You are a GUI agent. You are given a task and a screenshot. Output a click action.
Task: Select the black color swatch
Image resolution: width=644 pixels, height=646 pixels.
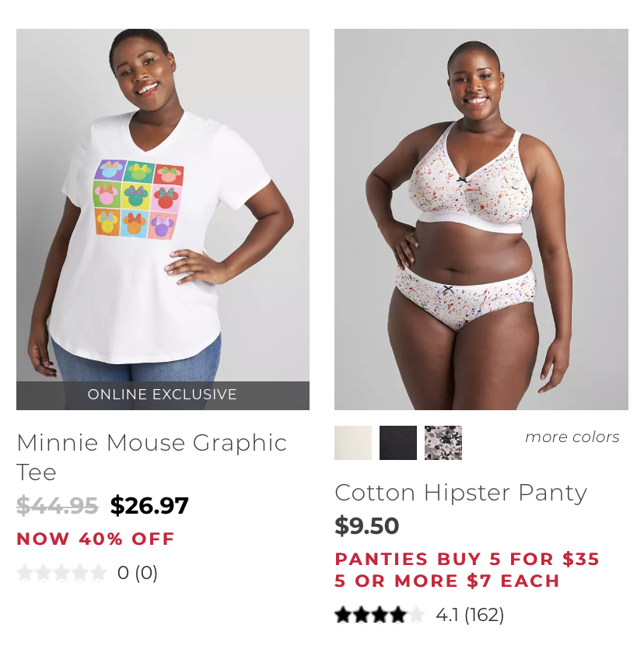tap(397, 443)
